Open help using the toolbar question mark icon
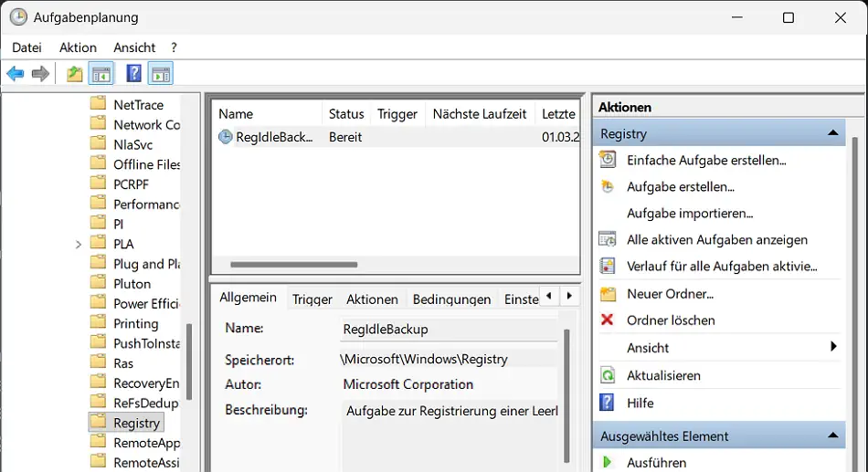This screenshot has height=472, width=868. 133,74
